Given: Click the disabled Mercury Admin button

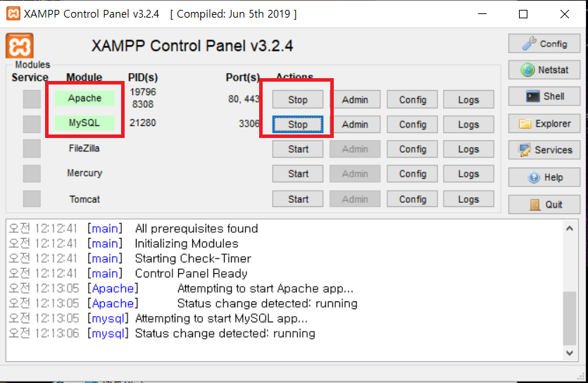Looking at the screenshot, I should click(355, 174).
